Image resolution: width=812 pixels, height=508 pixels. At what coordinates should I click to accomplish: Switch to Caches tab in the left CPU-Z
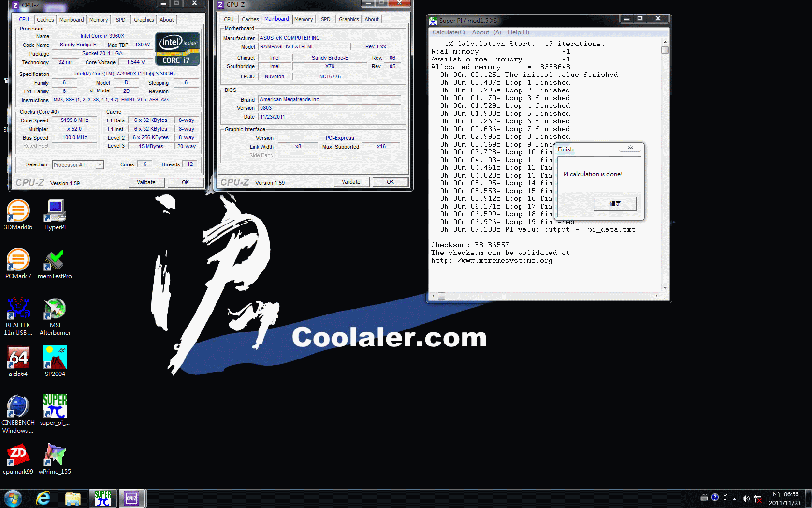click(45, 20)
